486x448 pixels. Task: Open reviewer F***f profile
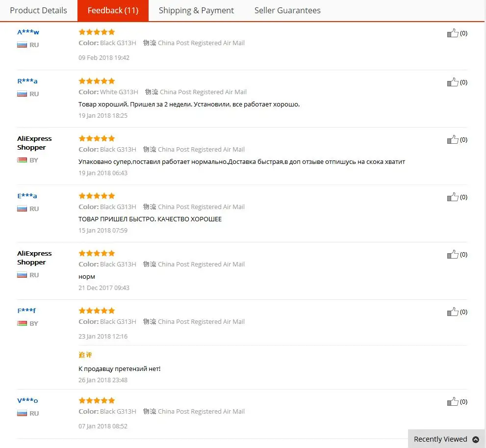(26, 311)
